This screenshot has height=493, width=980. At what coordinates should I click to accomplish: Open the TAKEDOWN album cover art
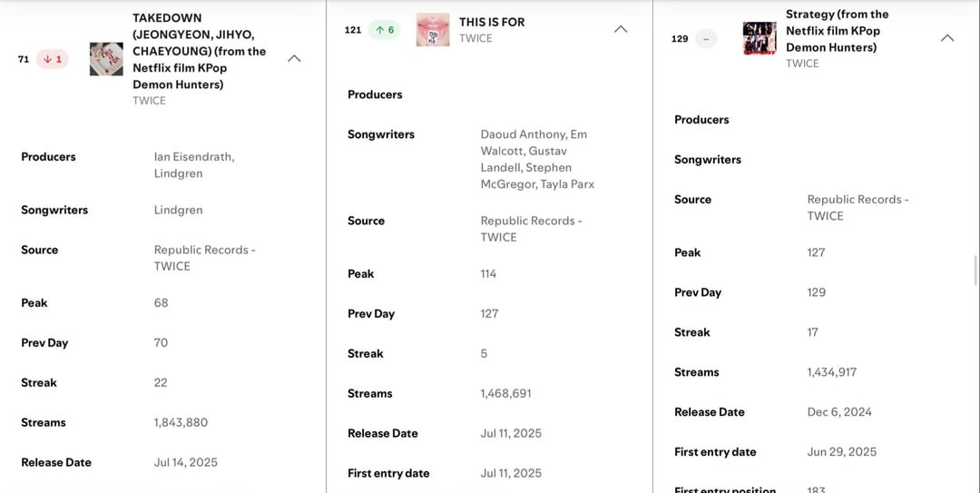pos(106,59)
